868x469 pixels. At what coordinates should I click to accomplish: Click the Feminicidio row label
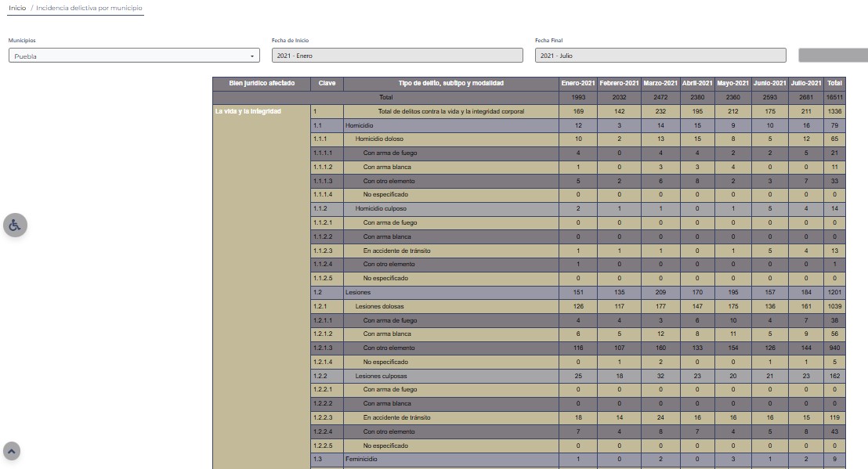(x=361, y=460)
